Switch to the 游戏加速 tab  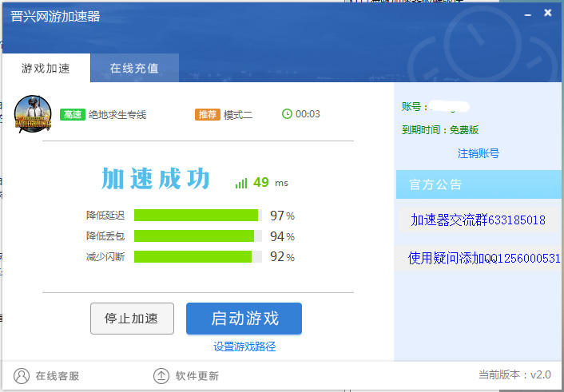pyautogui.click(x=46, y=68)
